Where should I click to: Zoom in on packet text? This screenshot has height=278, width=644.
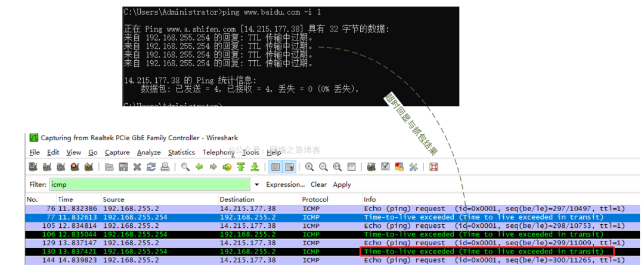[x=309, y=166]
